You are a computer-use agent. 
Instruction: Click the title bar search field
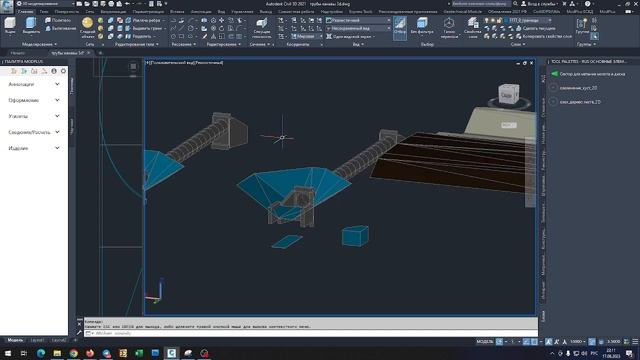click(x=481, y=4)
